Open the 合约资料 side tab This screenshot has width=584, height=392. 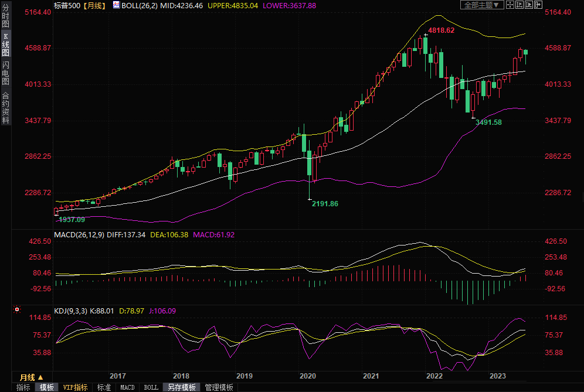tap(5, 107)
